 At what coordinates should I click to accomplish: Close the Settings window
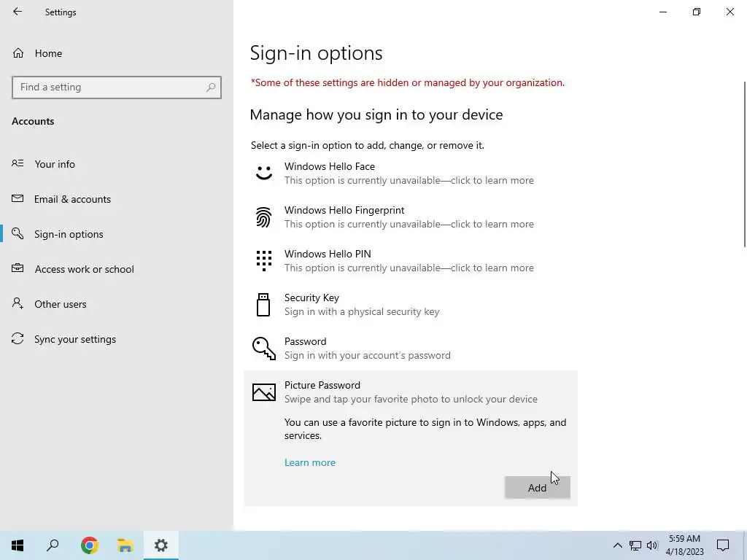pos(729,12)
